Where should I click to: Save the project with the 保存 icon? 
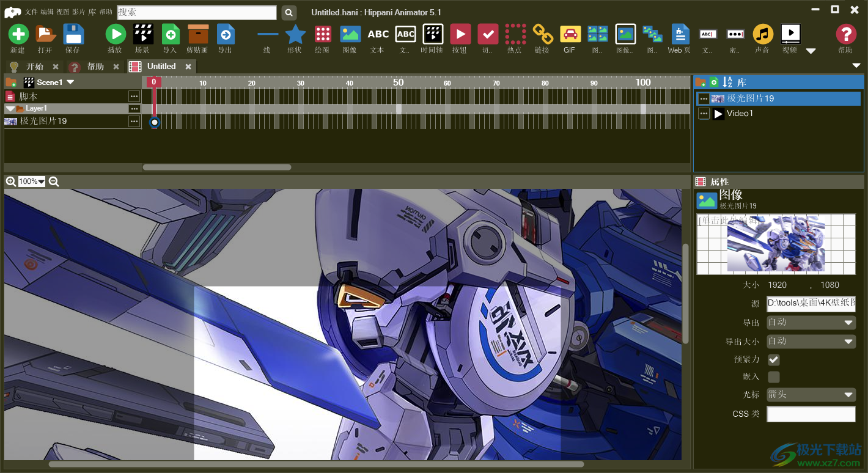[x=73, y=34]
